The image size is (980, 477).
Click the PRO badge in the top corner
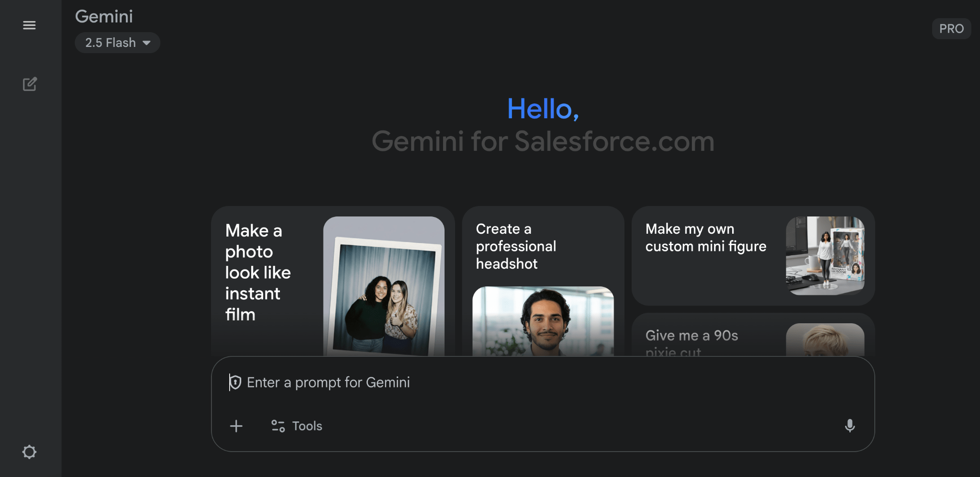[x=951, y=28]
